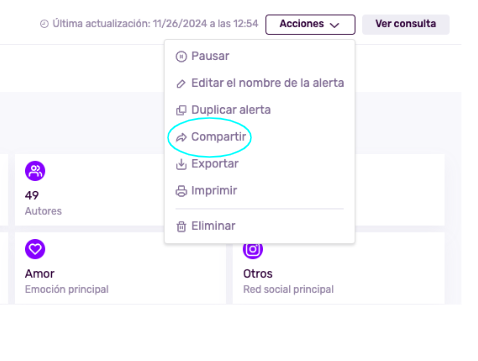Open the 49 Autores stat card
478x361 pixels.
(x=90, y=190)
